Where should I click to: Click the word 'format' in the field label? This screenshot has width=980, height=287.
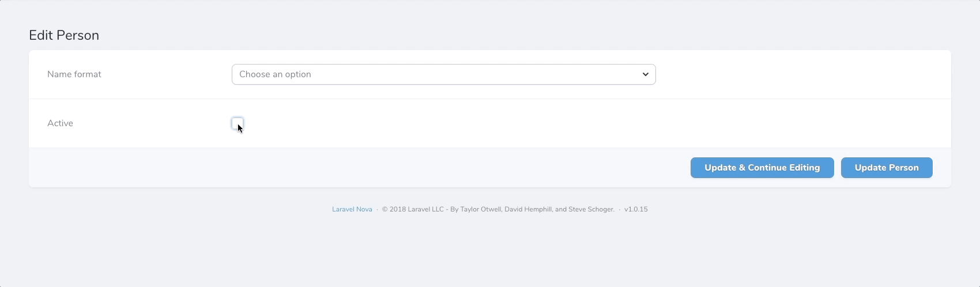(88, 74)
